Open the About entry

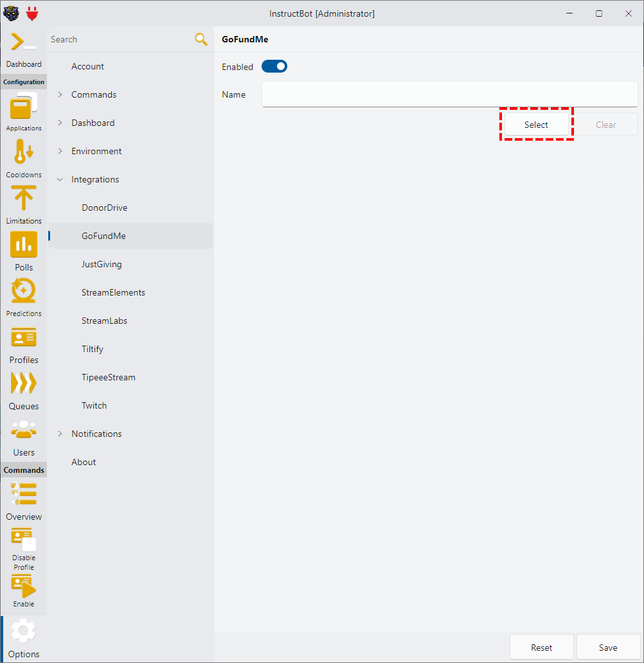[x=130, y=462]
